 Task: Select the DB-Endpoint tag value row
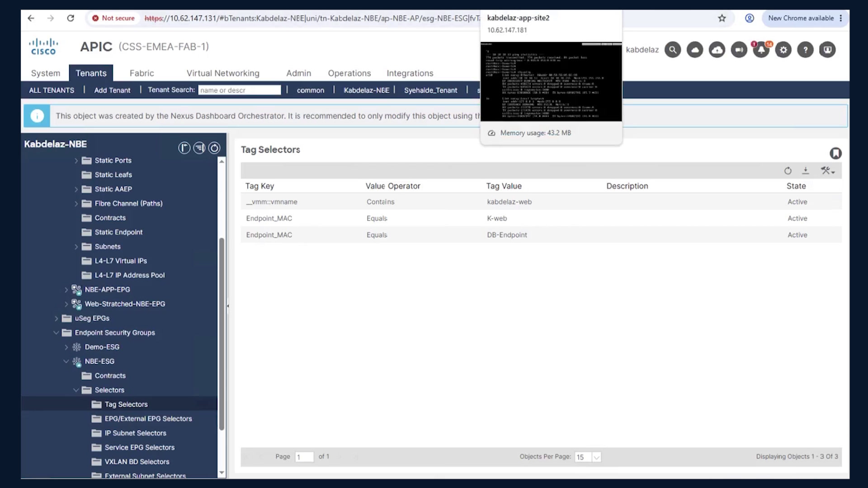541,235
